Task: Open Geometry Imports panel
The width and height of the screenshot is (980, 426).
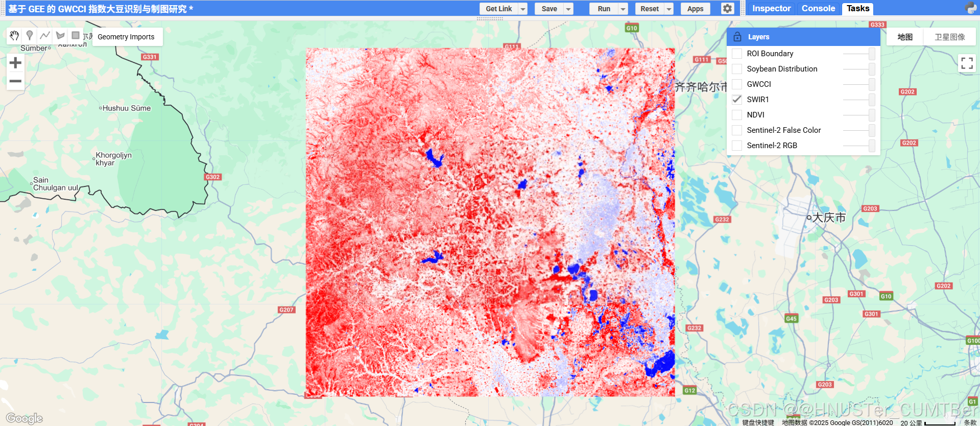Action: point(126,37)
